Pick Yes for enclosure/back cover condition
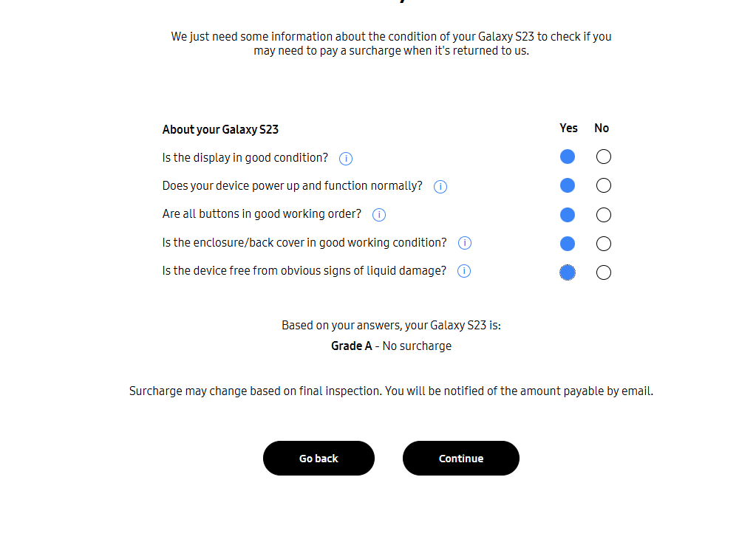756x542 pixels. click(568, 244)
